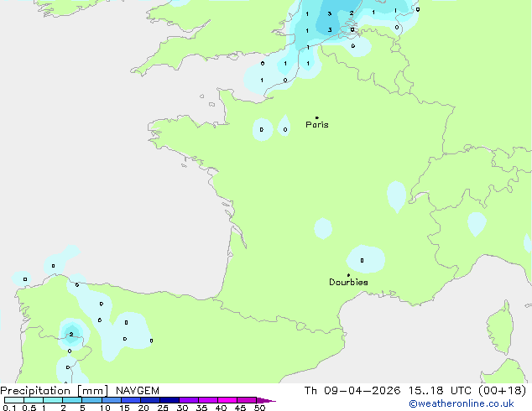Click the 'Precipitation [mm]' title text
532x411 pixels.
click(54, 391)
